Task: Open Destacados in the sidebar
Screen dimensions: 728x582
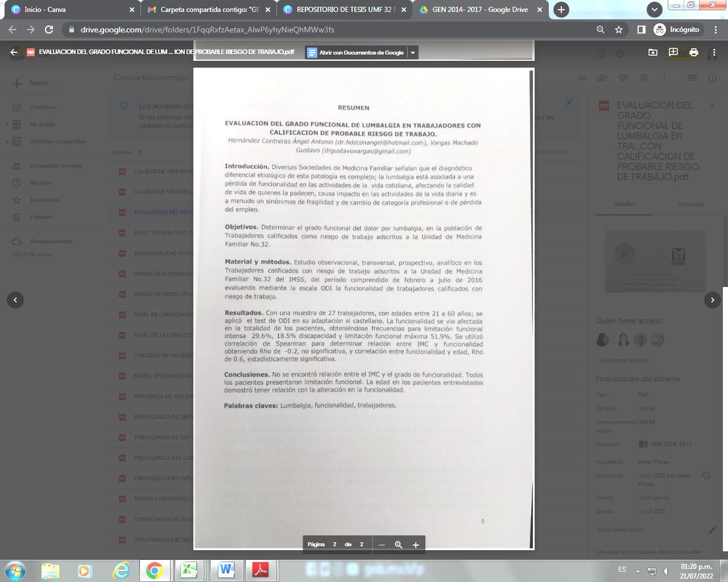Action: [x=44, y=200]
